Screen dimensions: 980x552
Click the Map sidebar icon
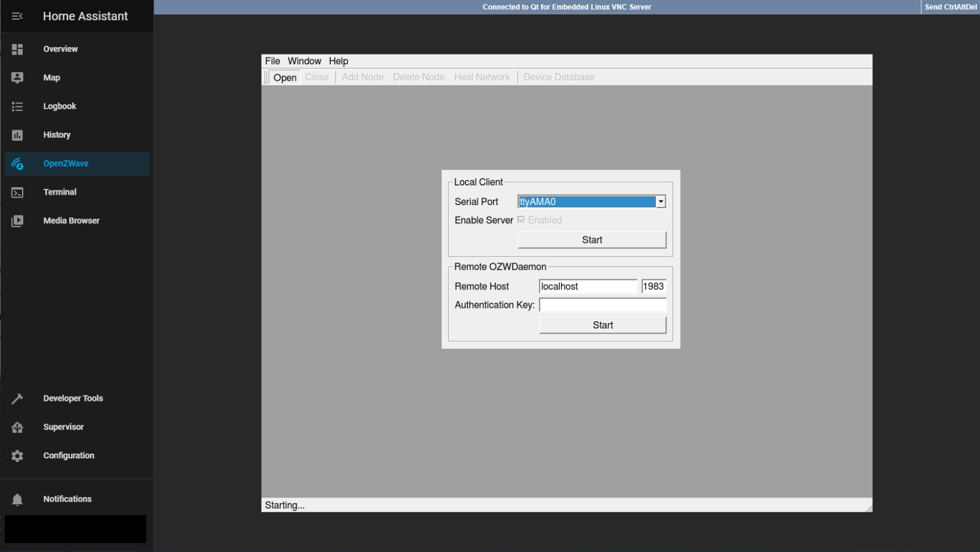click(x=17, y=78)
